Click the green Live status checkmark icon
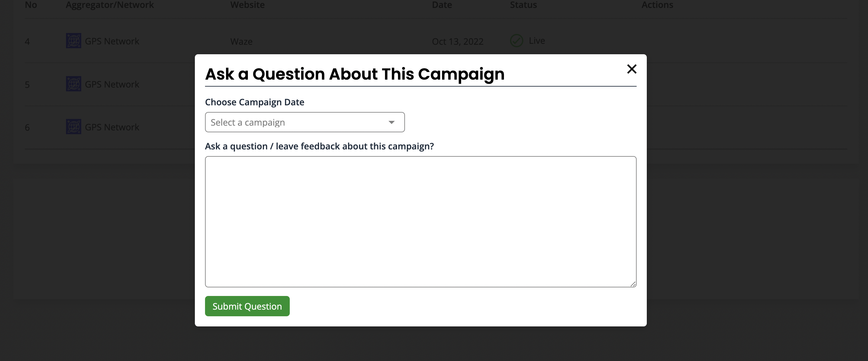The width and height of the screenshot is (868, 361). click(x=516, y=41)
